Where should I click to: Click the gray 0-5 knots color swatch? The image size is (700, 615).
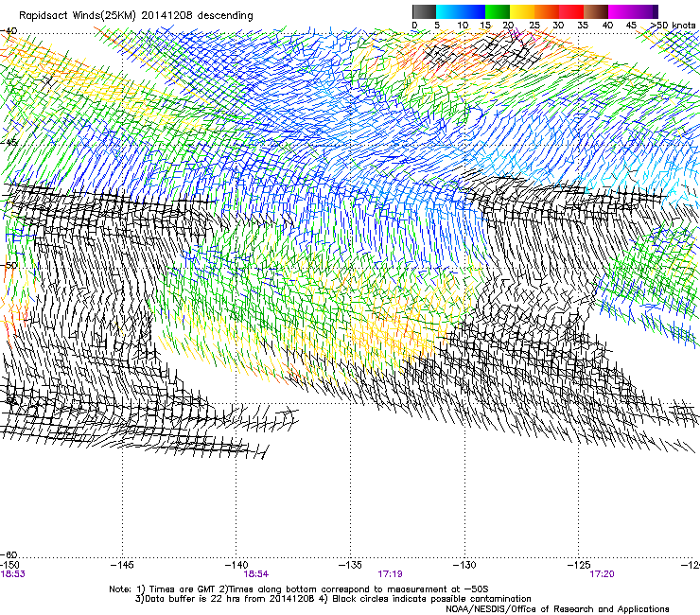[424, 11]
